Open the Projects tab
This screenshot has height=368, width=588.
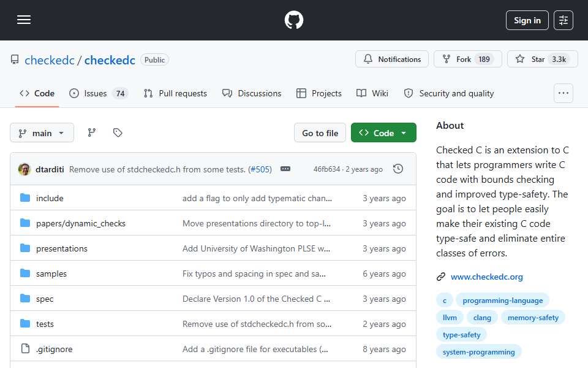tap(318, 93)
